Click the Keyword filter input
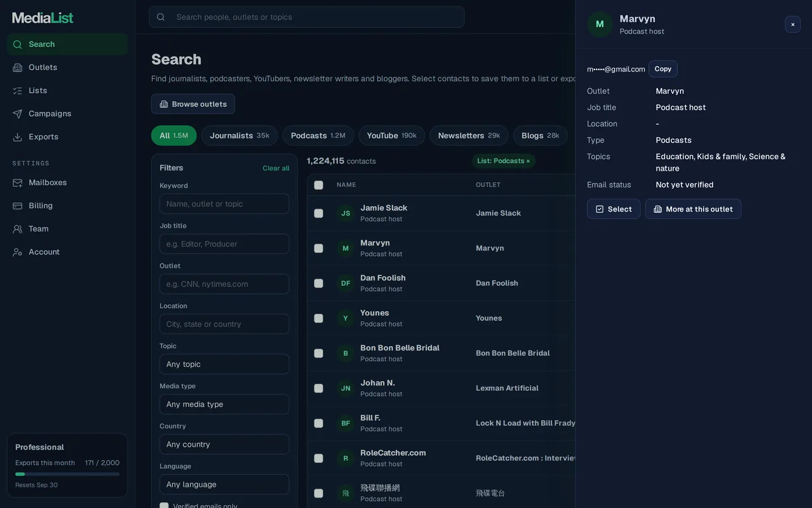Viewport: 812px width, 508px height. coord(224,204)
